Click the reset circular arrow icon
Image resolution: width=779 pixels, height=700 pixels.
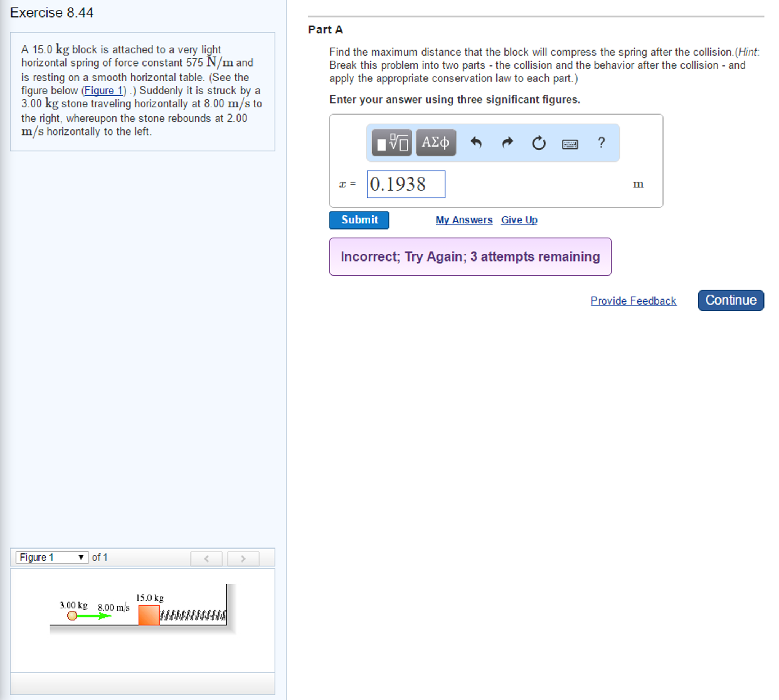[539, 143]
